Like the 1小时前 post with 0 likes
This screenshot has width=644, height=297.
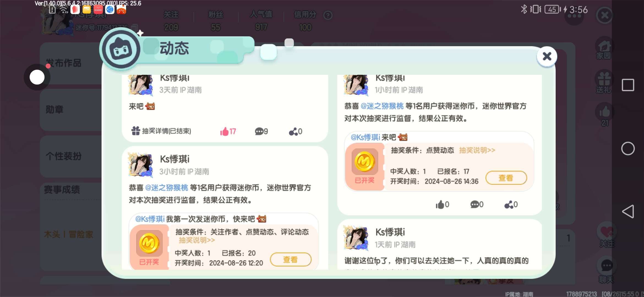pos(442,204)
